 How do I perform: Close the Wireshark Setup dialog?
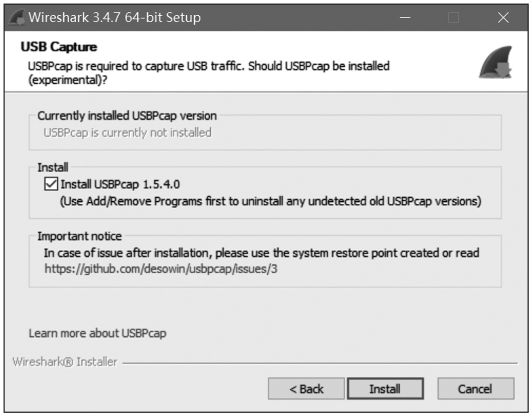(x=503, y=18)
